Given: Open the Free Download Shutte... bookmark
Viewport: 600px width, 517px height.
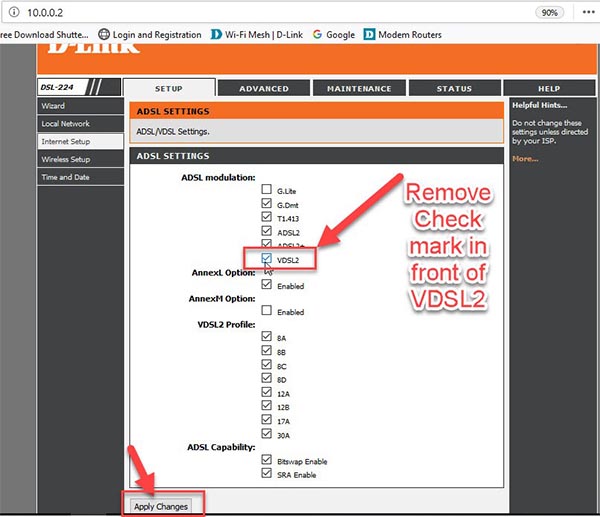Looking at the screenshot, I should (x=44, y=34).
